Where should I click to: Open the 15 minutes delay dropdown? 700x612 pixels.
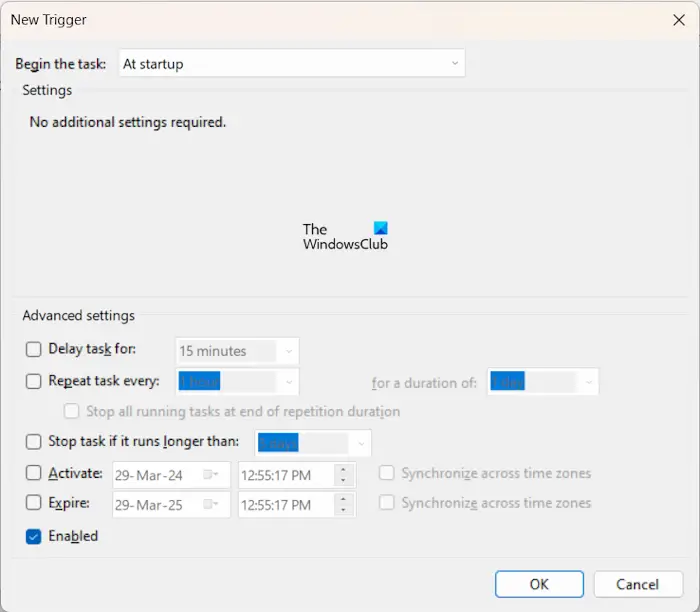[x=238, y=351]
